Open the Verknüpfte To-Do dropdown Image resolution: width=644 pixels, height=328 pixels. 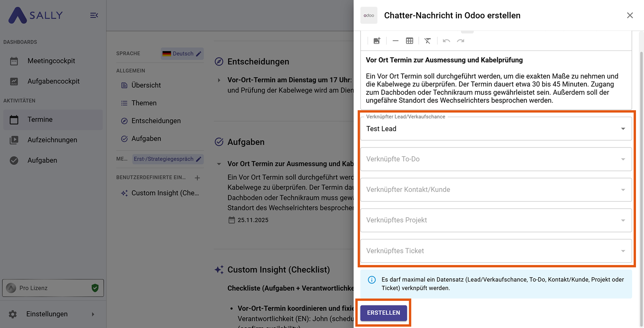496,159
